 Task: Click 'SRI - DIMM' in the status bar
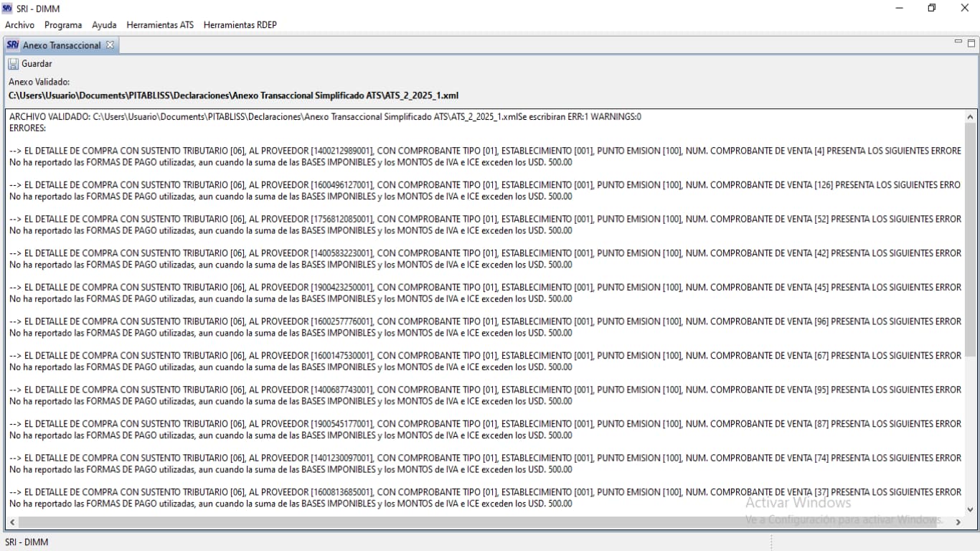click(27, 542)
